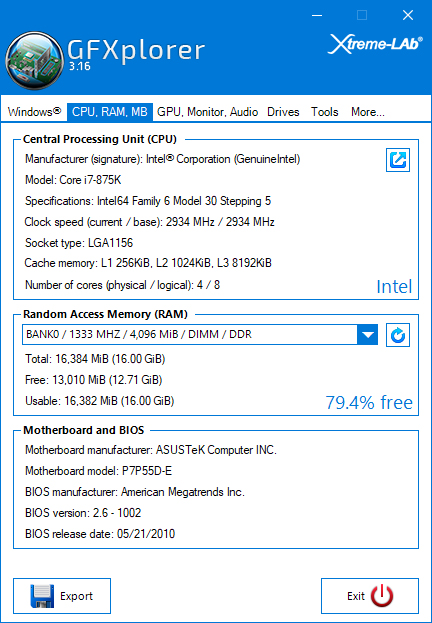This screenshot has height=623, width=432.
Task: Click the blue Intel brand label
Action: coord(394,286)
